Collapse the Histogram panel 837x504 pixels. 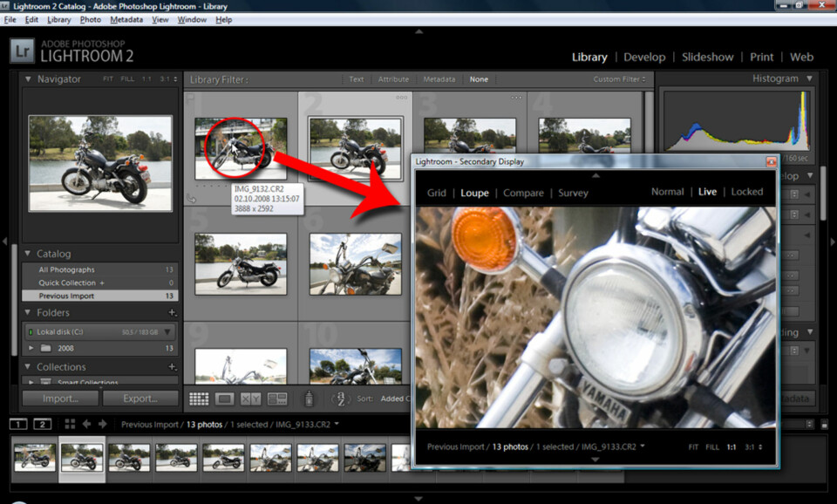point(810,78)
